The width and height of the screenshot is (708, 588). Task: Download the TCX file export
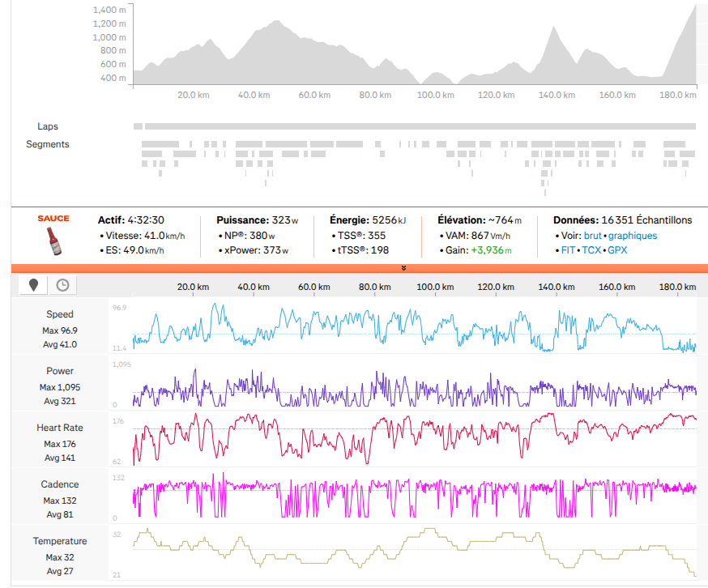coord(591,250)
